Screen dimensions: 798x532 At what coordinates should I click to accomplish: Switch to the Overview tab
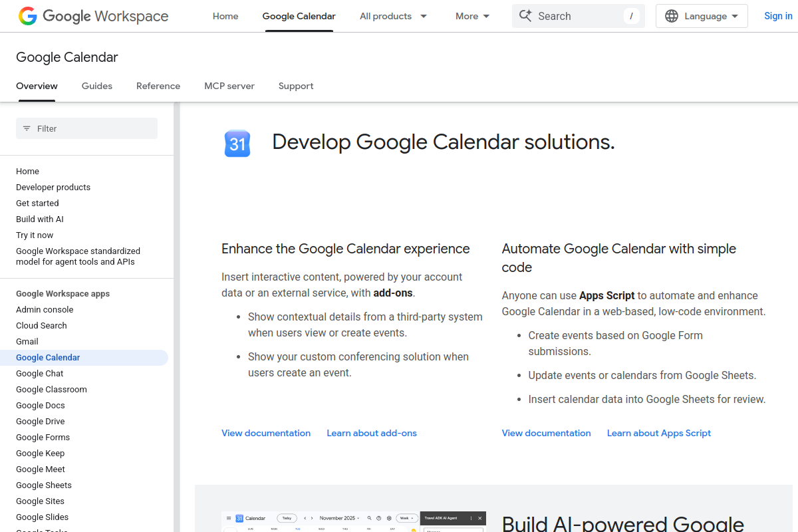tap(37, 86)
